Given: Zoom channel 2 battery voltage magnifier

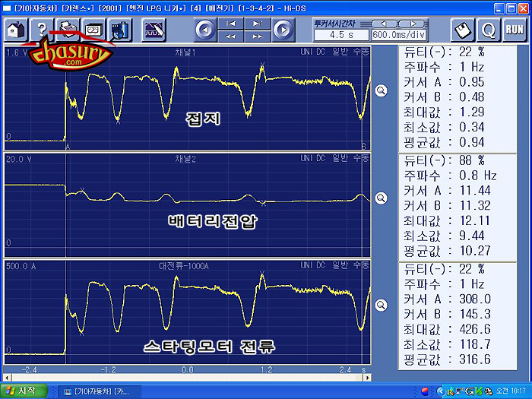Looking at the screenshot, I should (x=381, y=198).
